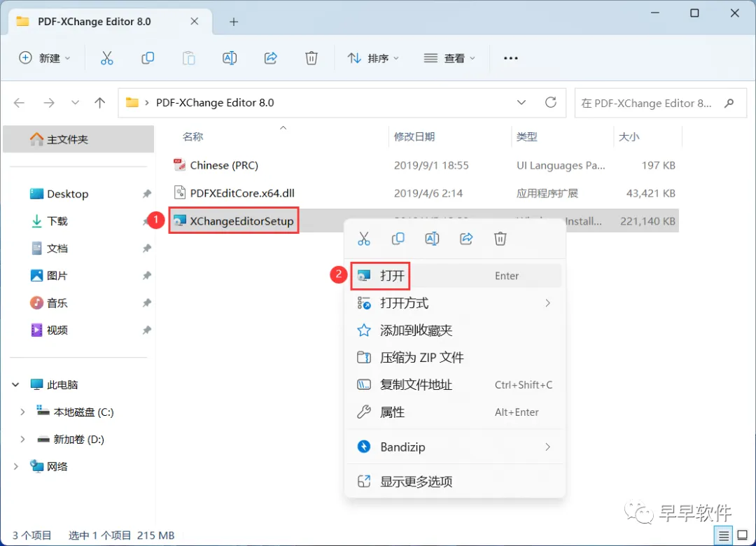Sort by the 名称 column header
The height and width of the screenshot is (546, 756).
(x=193, y=137)
